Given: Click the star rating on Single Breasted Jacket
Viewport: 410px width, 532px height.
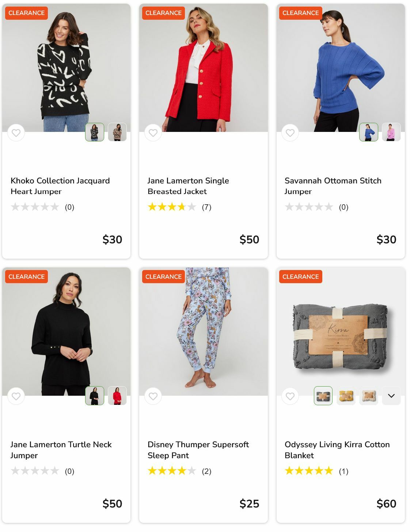Looking at the screenshot, I should [172, 207].
